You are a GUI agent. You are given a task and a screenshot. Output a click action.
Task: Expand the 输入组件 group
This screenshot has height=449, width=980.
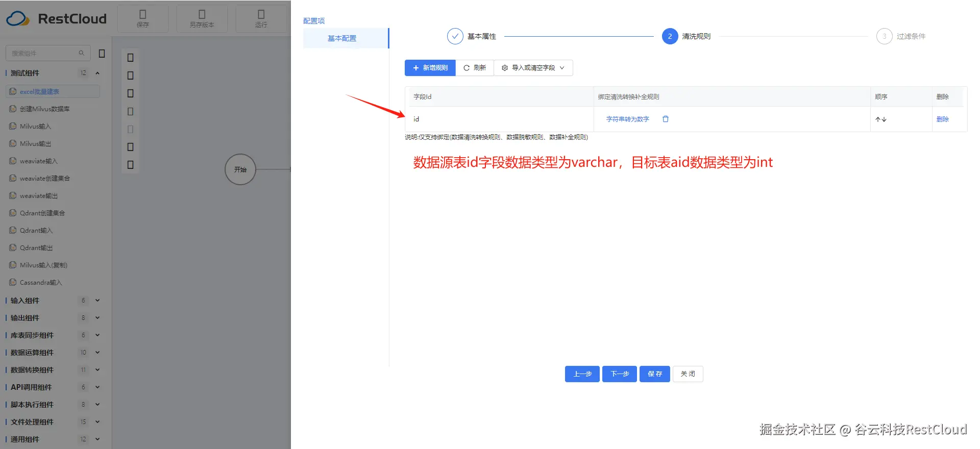(x=97, y=301)
